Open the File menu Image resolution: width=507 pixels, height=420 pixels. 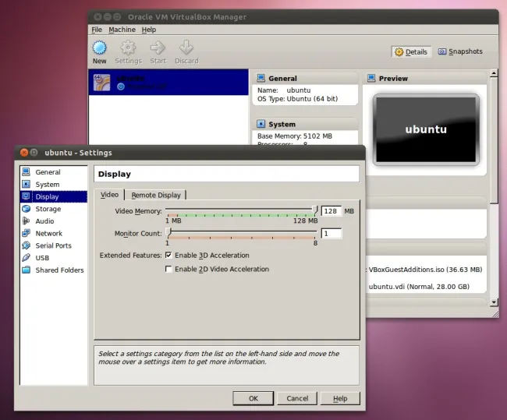97,30
